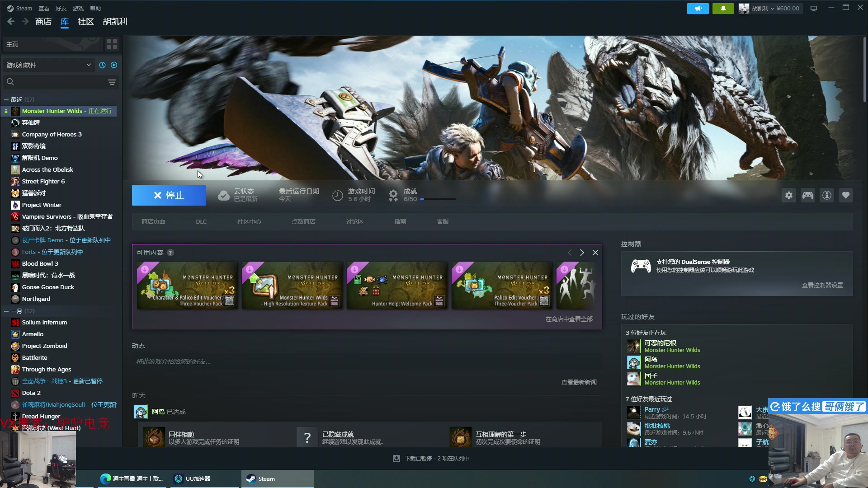
Task: Open 客服 link
Action: tap(443, 221)
